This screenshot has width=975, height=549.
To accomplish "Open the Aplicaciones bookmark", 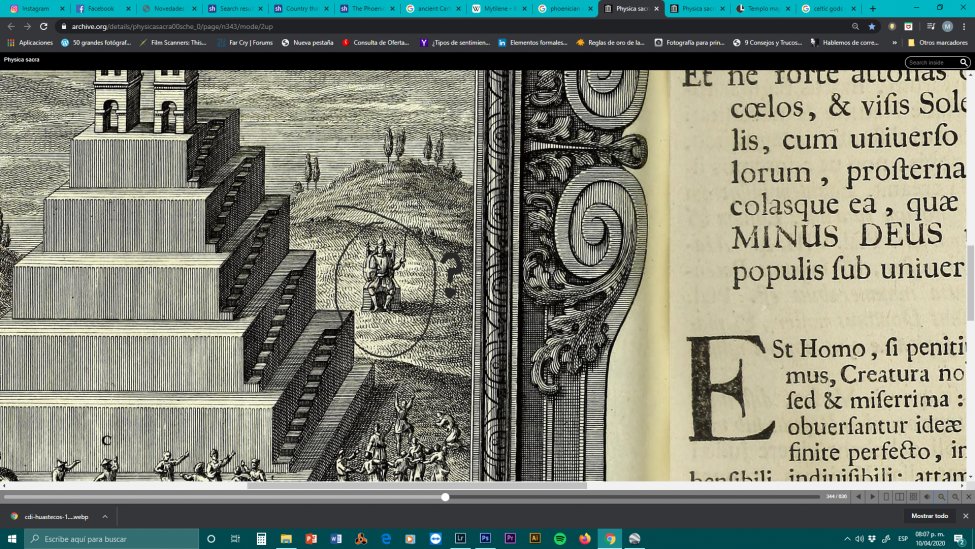I will coord(30,43).
